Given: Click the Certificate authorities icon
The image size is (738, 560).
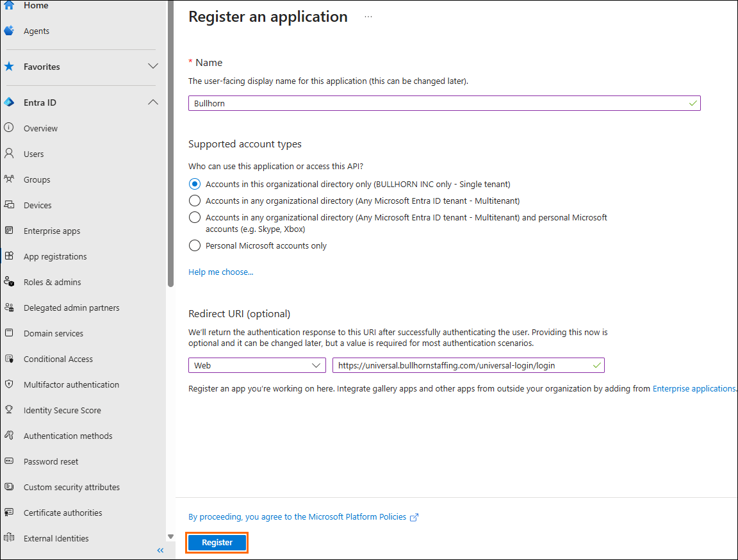Looking at the screenshot, I should 9,513.
